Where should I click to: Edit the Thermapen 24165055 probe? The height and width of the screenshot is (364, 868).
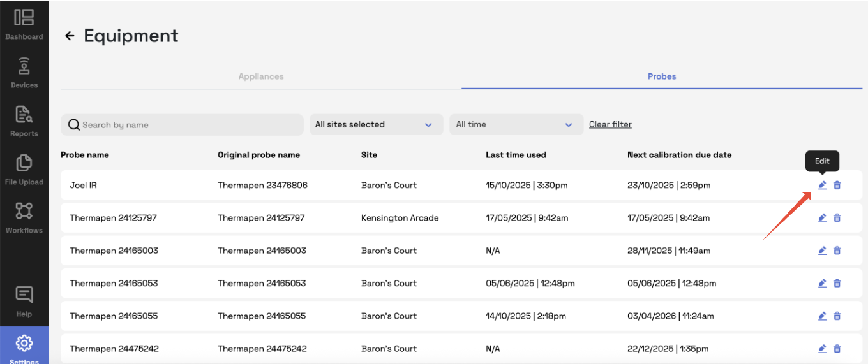(822, 316)
